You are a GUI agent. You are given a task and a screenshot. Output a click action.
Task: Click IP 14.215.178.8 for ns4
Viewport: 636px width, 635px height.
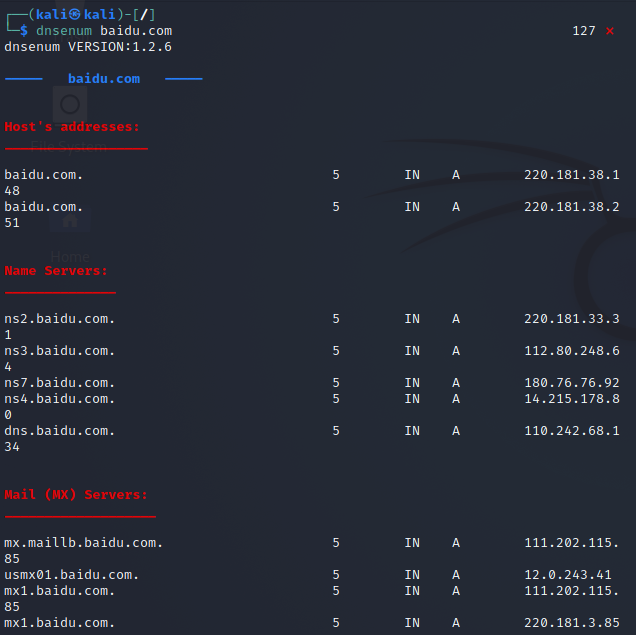[572, 399]
